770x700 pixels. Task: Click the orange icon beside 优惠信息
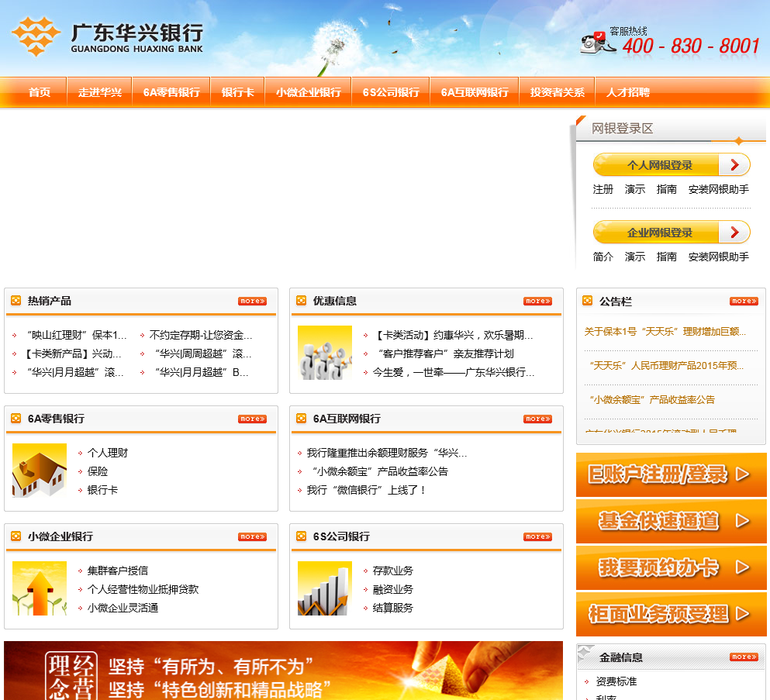302,301
